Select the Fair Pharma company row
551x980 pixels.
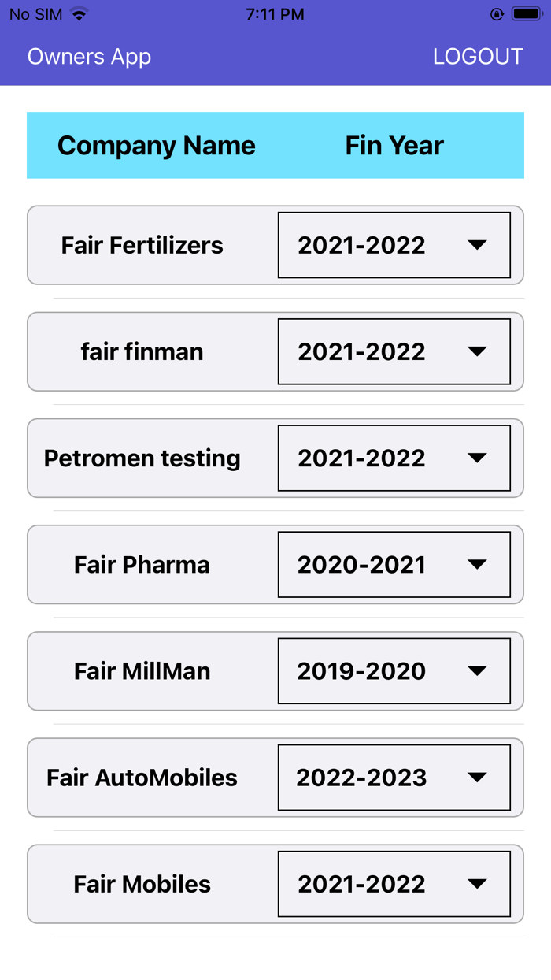pyautogui.click(x=142, y=565)
